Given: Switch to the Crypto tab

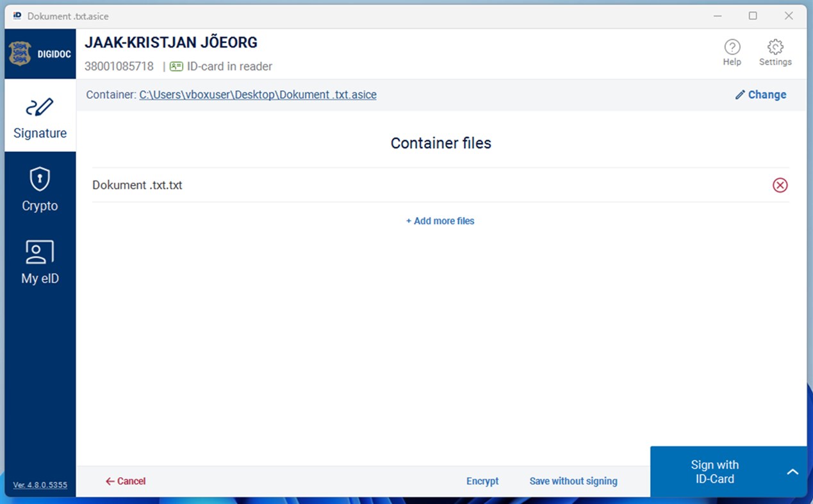Looking at the screenshot, I should (40, 189).
